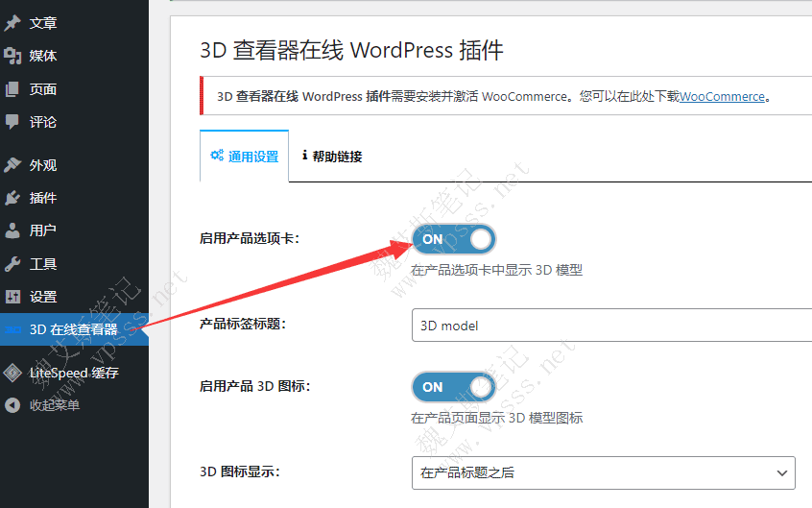Open the 设置 menu in sidebar
The image size is (812, 508).
[43, 297]
